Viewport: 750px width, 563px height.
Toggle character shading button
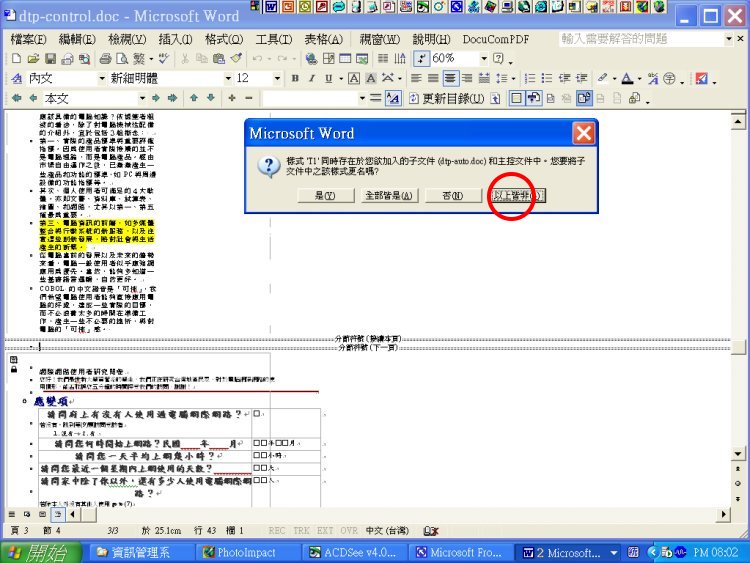point(371,78)
